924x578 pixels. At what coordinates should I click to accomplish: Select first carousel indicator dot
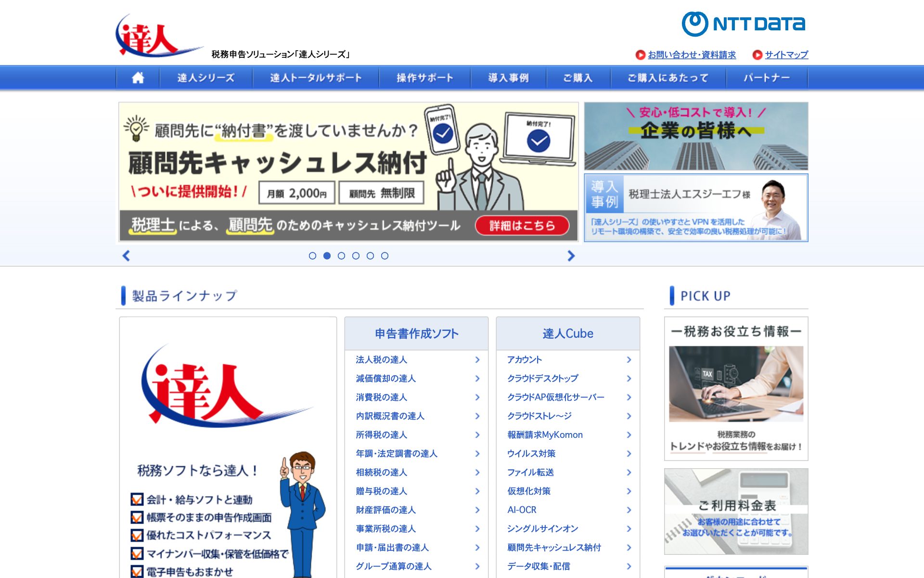pos(312,256)
